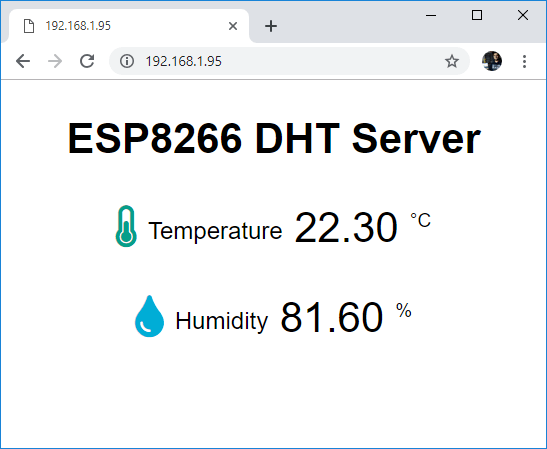Bookmark this page with the star icon

(452, 61)
